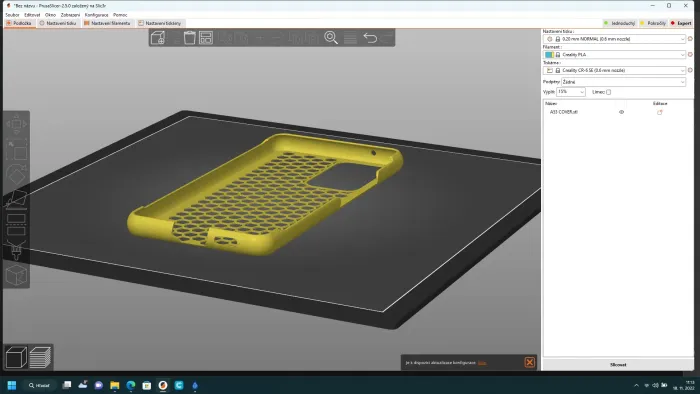The image size is (700, 394).
Task: Open the Creality PLA filament dropdown
Action: [614, 54]
